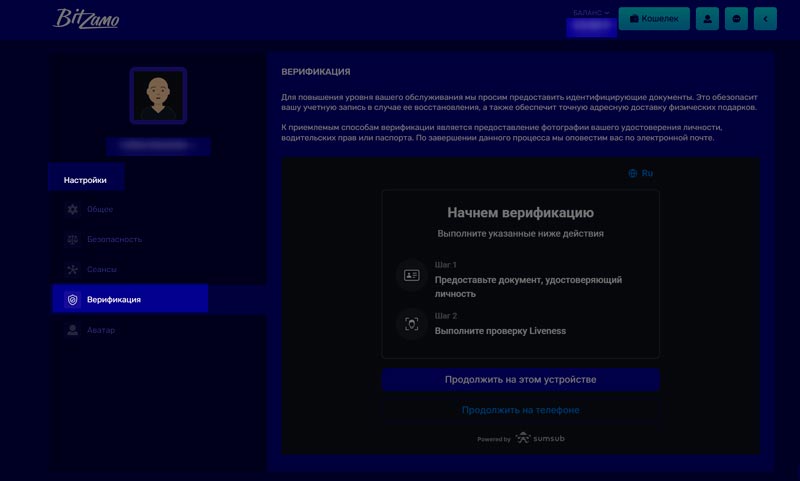Click the scales icon beside Безопасность
800x481 pixels.
point(72,240)
